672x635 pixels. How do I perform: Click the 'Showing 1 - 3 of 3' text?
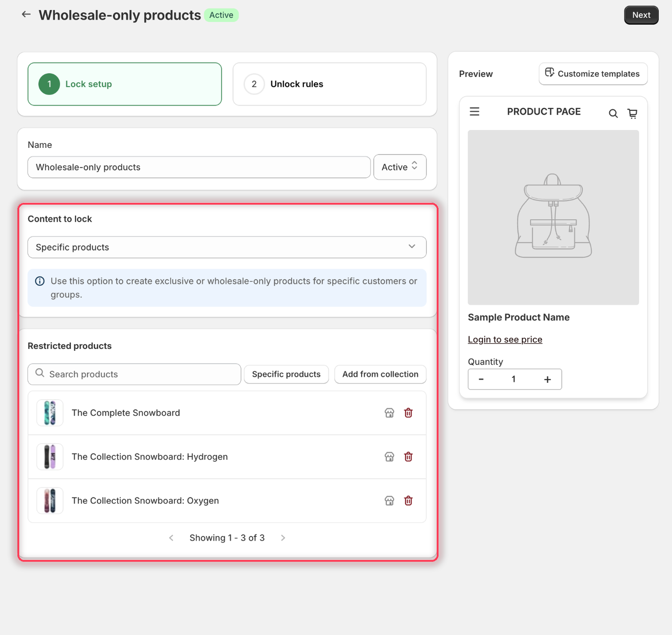[227, 538]
